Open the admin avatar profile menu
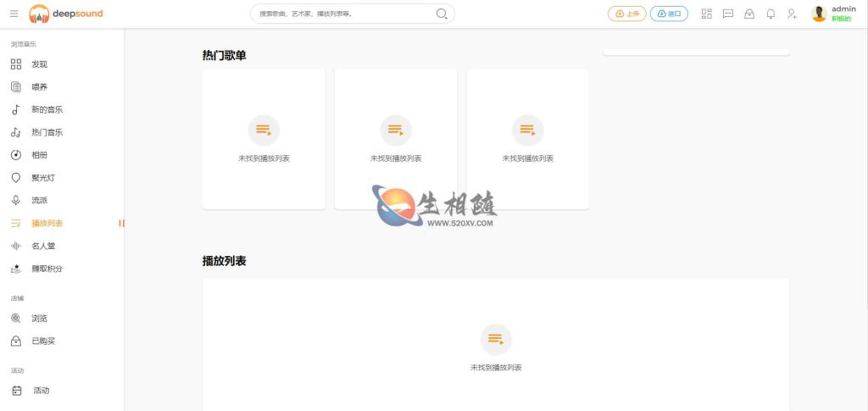Image resolution: width=868 pixels, height=411 pixels. (820, 14)
